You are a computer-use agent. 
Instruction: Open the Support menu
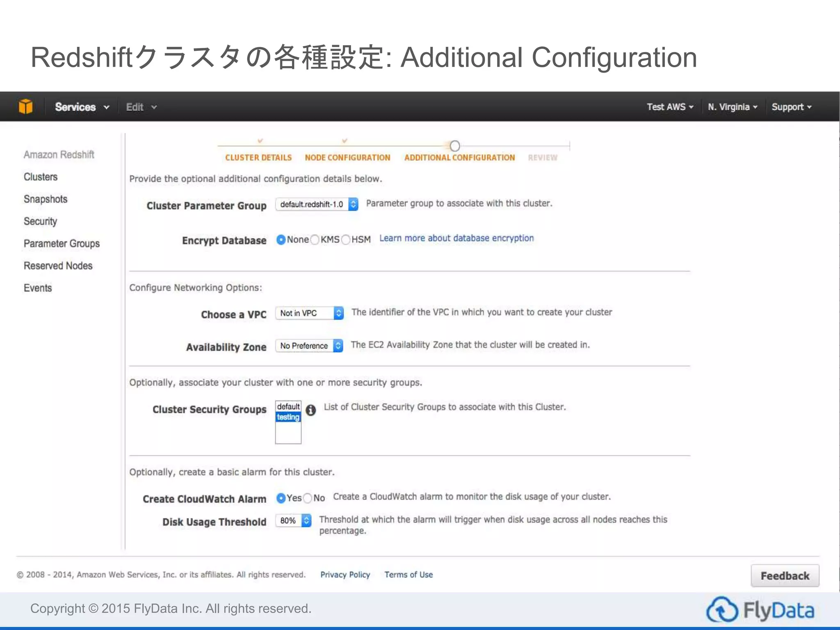point(792,107)
